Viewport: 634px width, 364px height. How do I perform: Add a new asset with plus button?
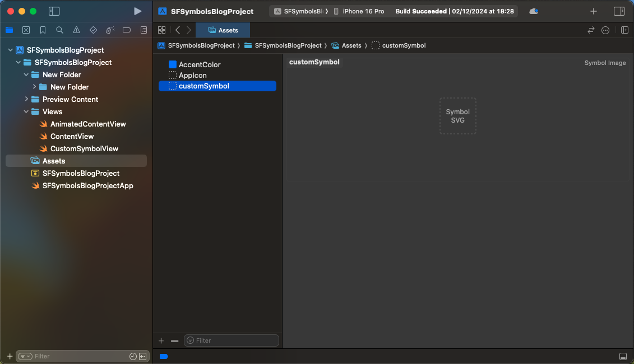point(161,340)
